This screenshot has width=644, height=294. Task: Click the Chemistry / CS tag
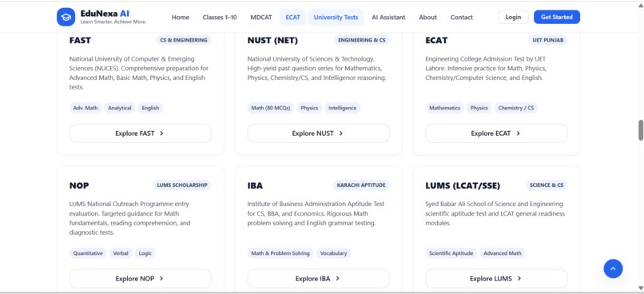click(516, 108)
